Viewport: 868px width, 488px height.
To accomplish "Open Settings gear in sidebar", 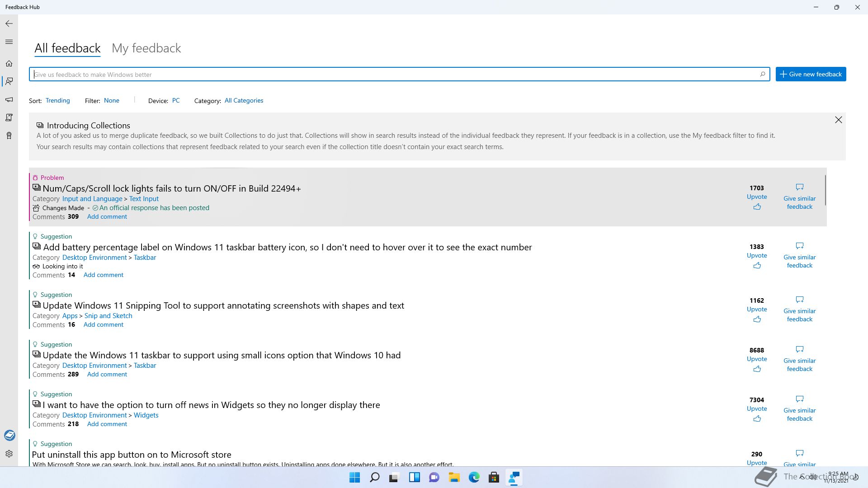I will 9,454.
